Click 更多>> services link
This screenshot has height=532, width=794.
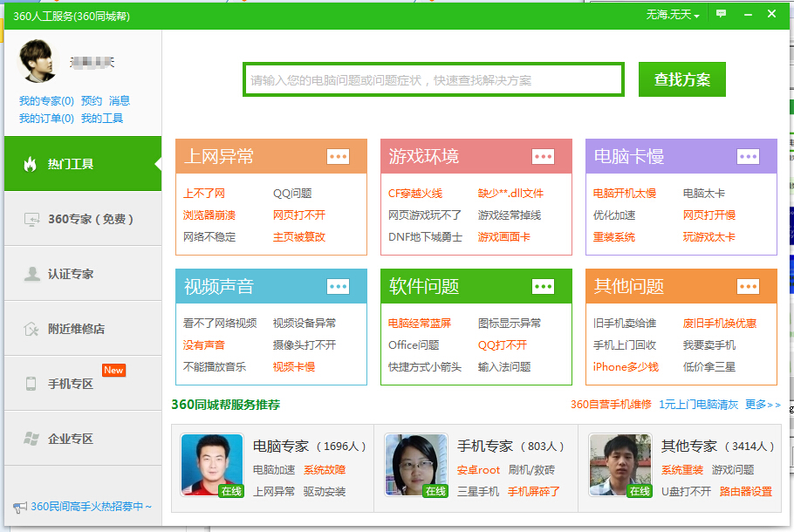pos(763,405)
